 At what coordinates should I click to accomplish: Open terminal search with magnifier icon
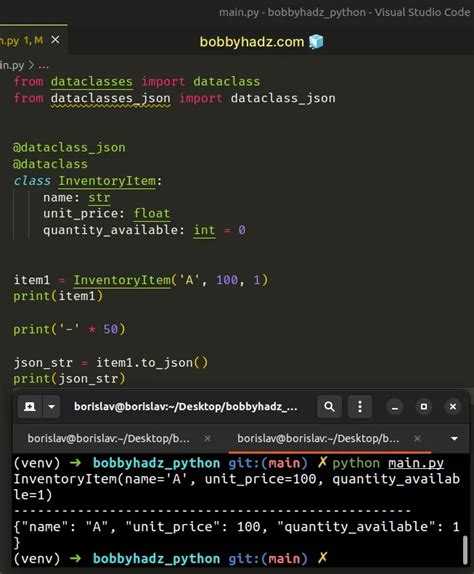329,406
